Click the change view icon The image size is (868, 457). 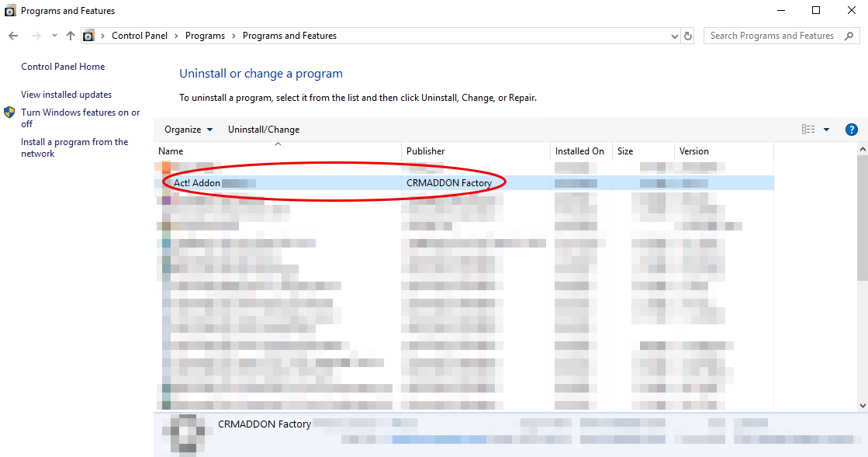(x=808, y=130)
